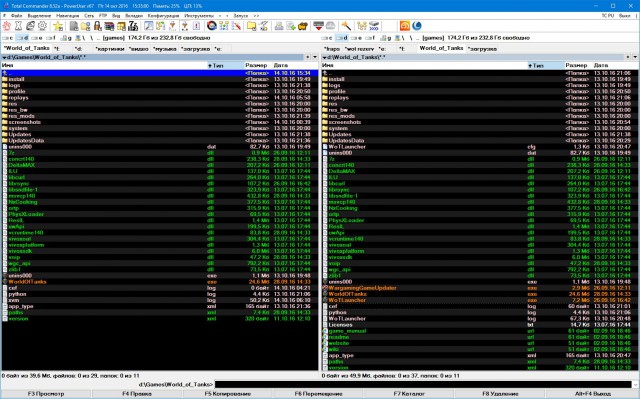Click the F3 Просмотр button
640x399 pixels.
point(46,394)
